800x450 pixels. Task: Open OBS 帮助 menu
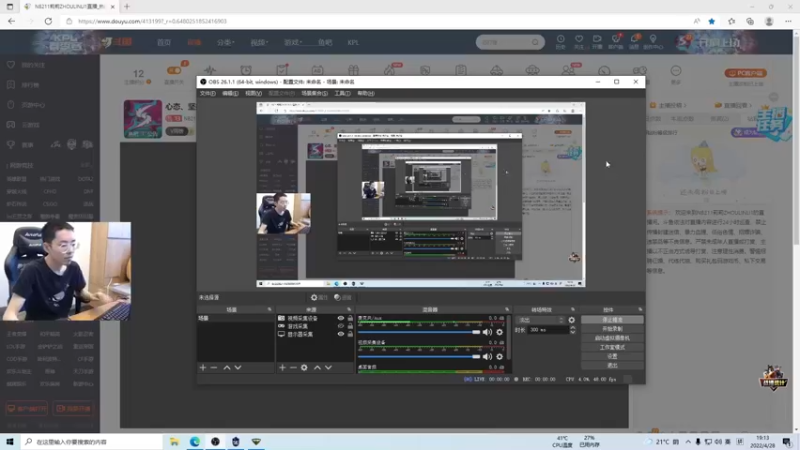pyautogui.click(x=365, y=93)
